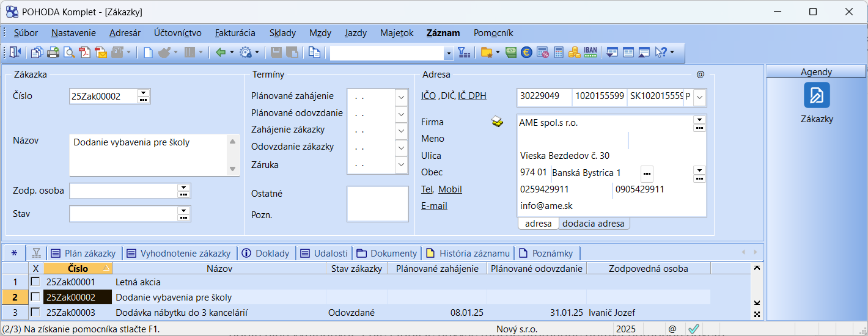Toggle checkbox for Dodávka nábytku row

coord(35,312)
